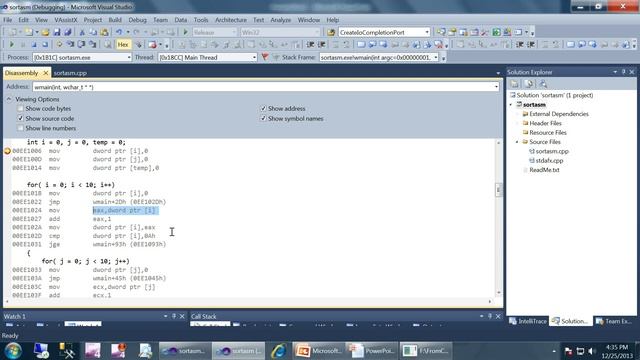Open the CreateIoCompletionPort find combo dropdown
This screenshot has width=640, height=360.
tap(427, 32)
